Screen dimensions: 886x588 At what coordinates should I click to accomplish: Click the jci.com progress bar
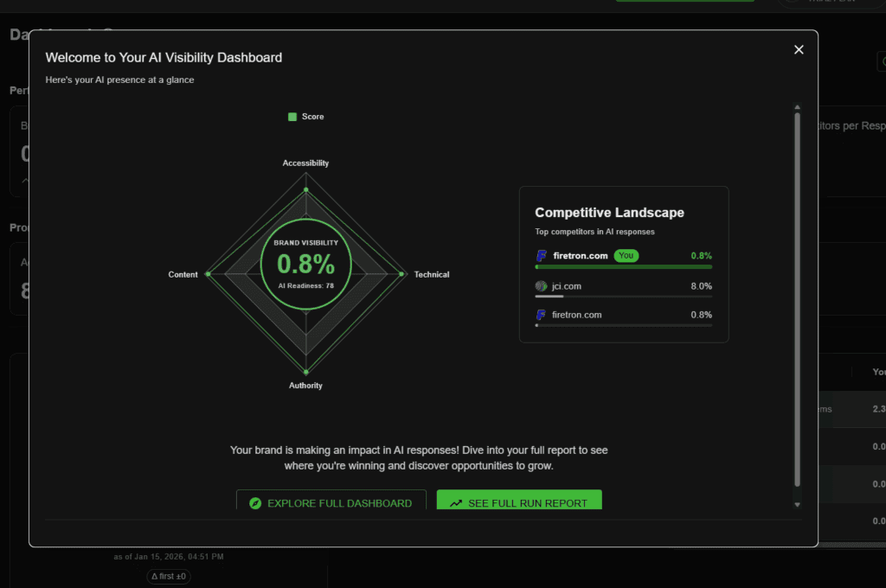coord(623,296)
